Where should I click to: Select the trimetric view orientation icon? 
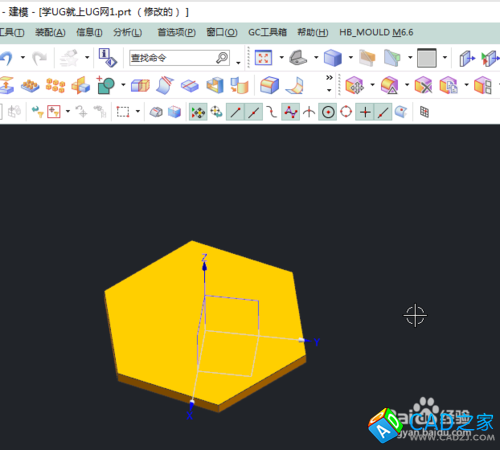pos(298,58)
